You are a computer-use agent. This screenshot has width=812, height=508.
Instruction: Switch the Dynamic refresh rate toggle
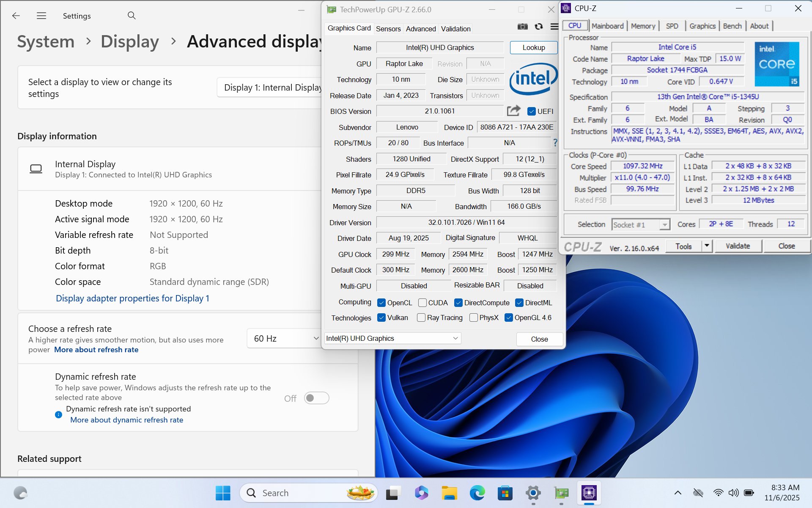(x=316, y=398)
